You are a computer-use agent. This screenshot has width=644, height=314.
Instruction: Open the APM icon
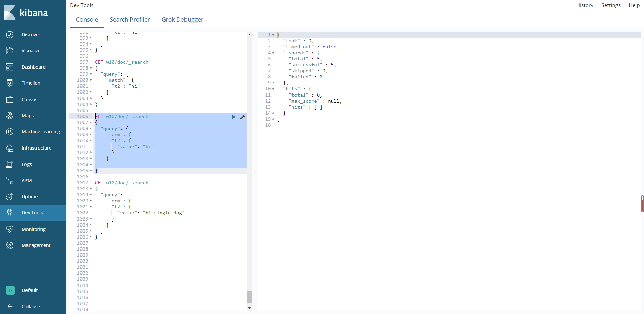tap(10, 181)
